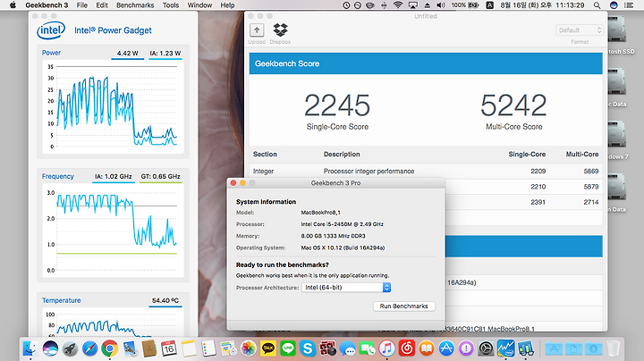Click the IA: 1.23 W power reading
This screenshot has width=644, height=361.
pos(165,54)
